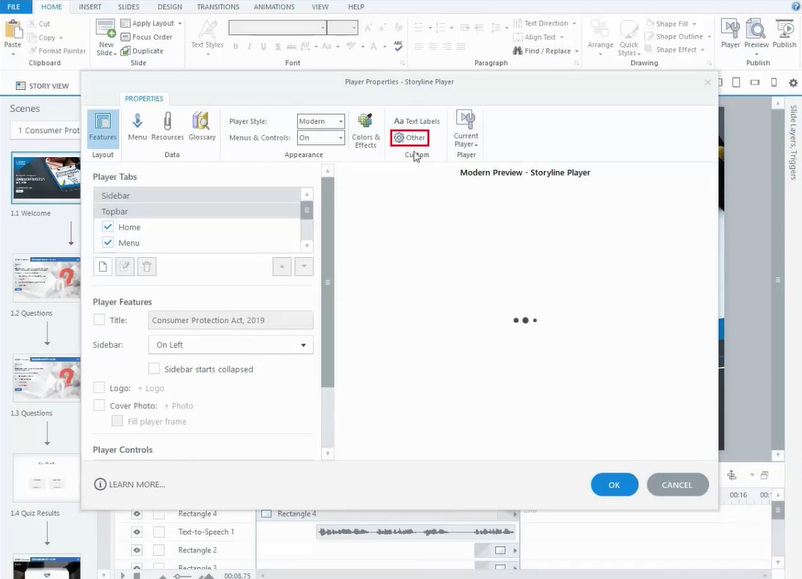Image resolution: width=802 pixels, height=579 pixels.
Task: Click the Title text field
Action: 231,320
